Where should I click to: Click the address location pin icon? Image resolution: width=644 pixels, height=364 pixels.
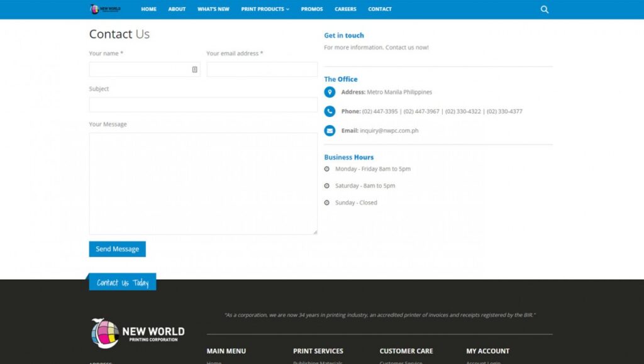click(x=330, y=92)
